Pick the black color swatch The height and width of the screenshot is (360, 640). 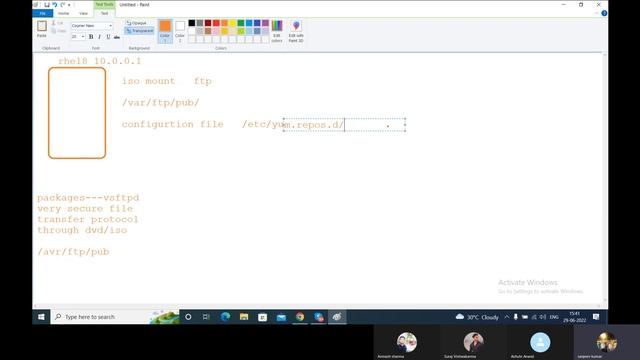pos(191,23)
